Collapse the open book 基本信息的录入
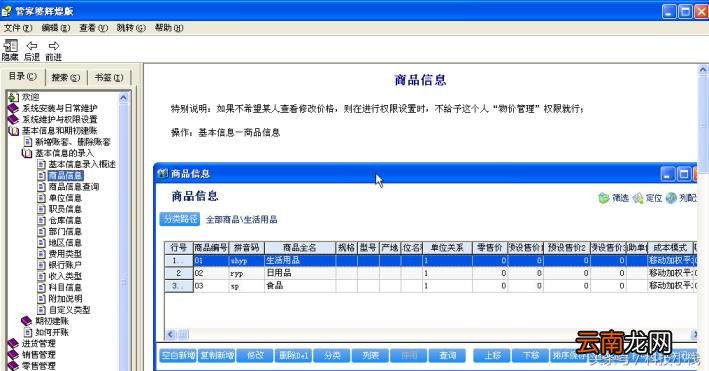 (27, 153)
